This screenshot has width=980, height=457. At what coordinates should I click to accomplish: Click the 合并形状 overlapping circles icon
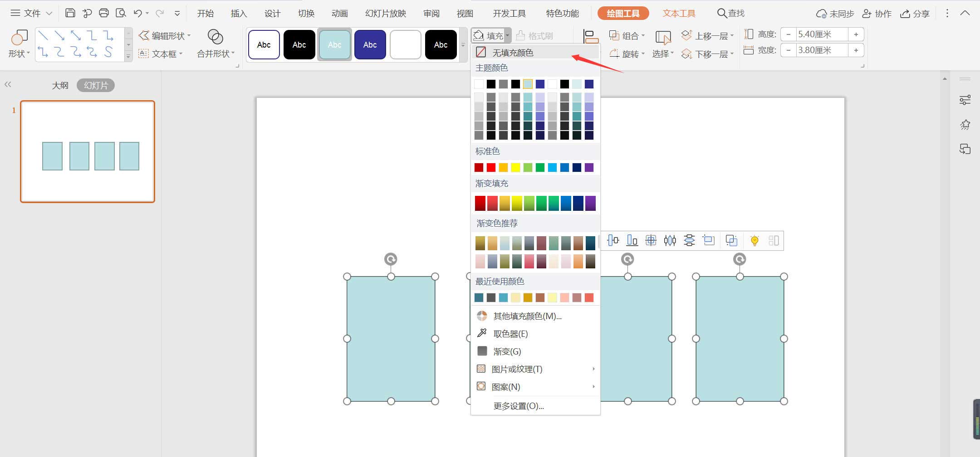(x=215, y=36)
